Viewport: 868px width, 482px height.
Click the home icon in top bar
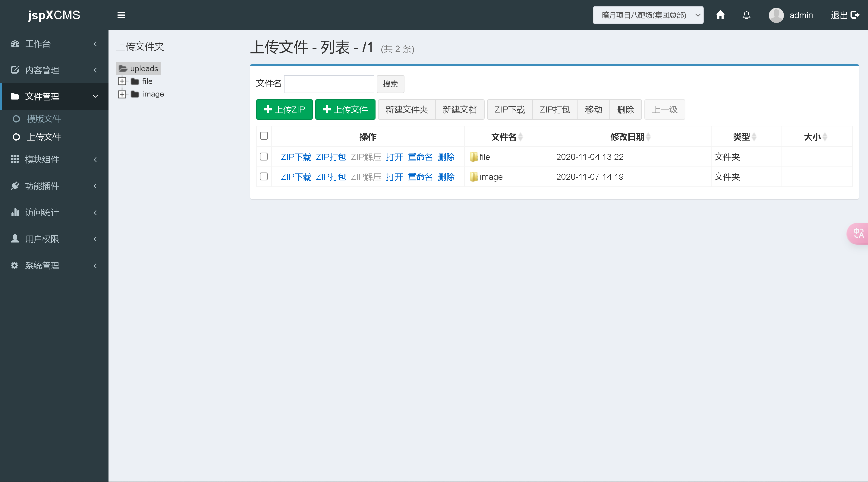[720, 15]
